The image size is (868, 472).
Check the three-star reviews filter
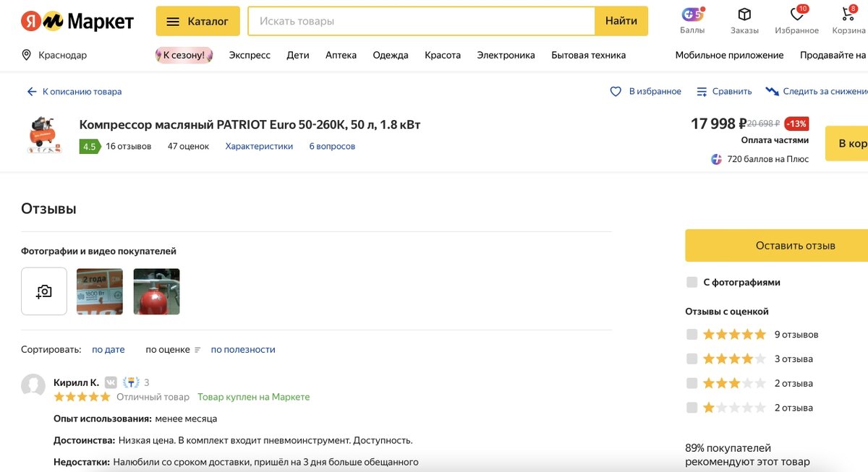coord(692,383)
